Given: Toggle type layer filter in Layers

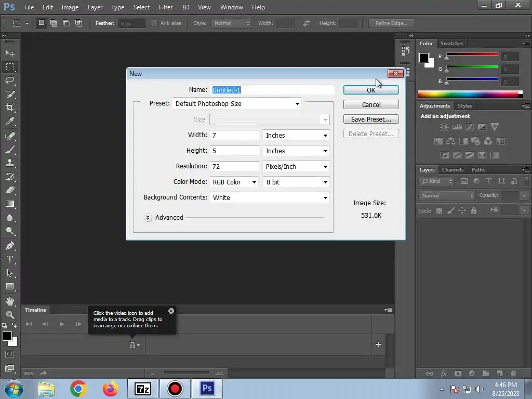Looking at the screenshot, I should coord(488,181).
